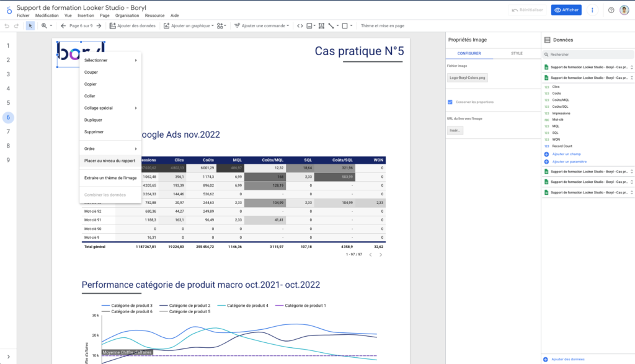
Task: Open the Organisation menu
Action: pyautogui.click(x=127, y=16)
